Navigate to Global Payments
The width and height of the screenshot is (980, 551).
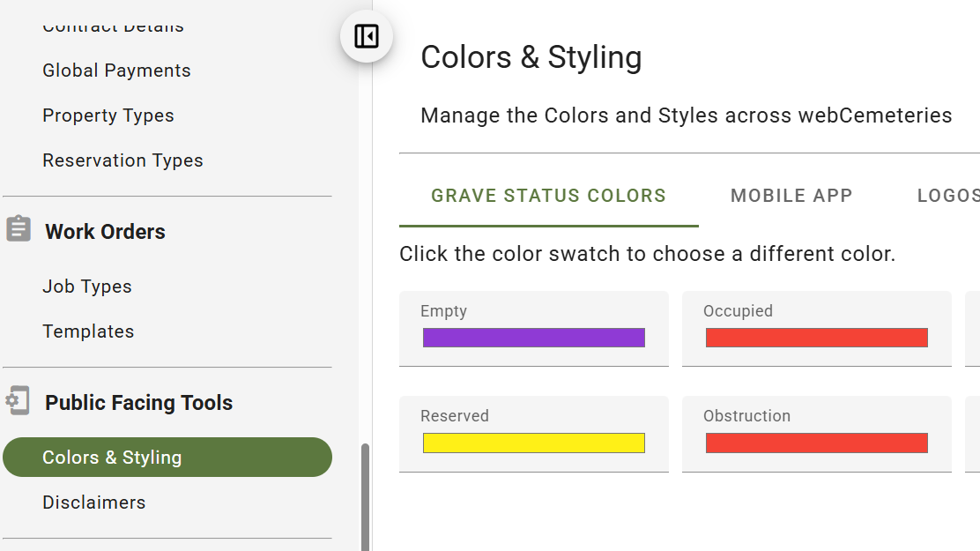(x=115, y=71)
